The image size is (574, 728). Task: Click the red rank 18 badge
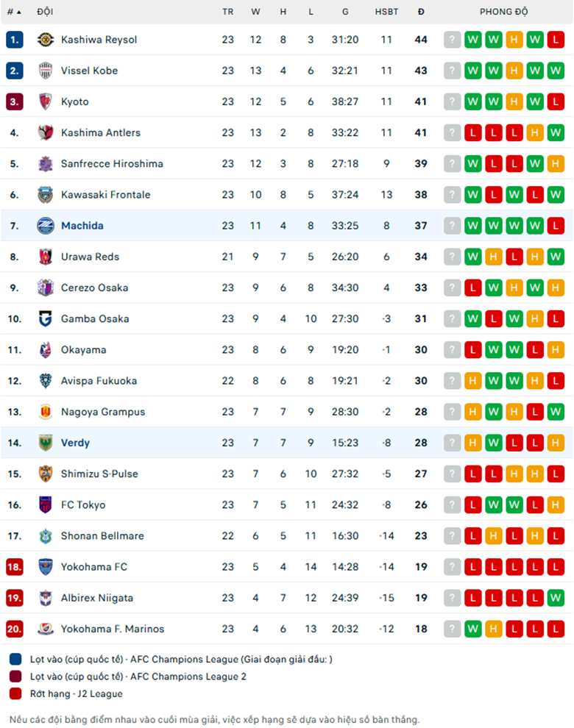(x=15, y=567)
